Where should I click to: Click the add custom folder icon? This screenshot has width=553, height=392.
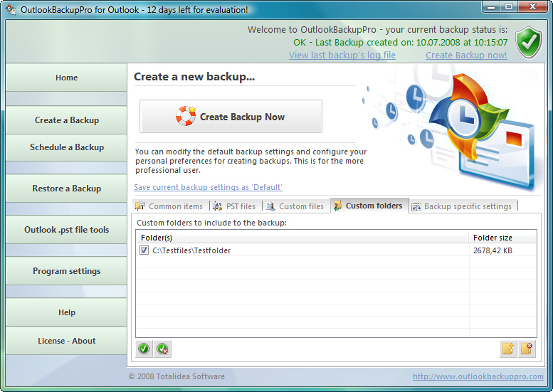coord(508,349)
